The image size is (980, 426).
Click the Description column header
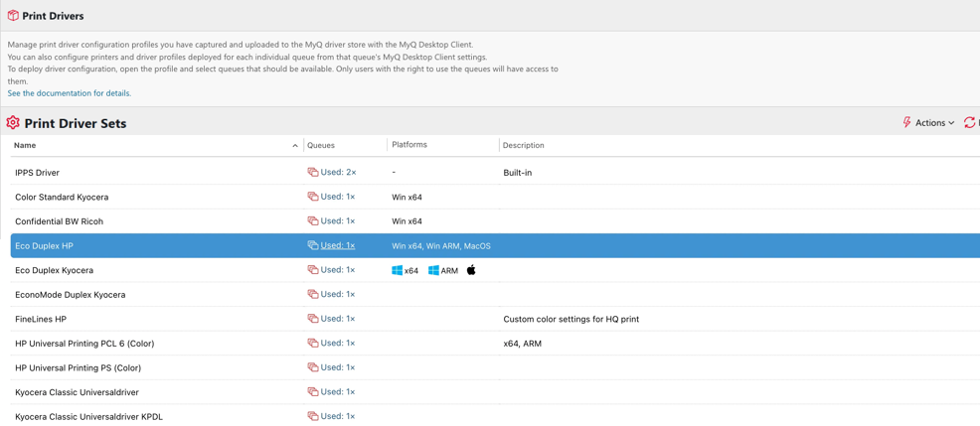pyautogui.click(x=524, y=146)
